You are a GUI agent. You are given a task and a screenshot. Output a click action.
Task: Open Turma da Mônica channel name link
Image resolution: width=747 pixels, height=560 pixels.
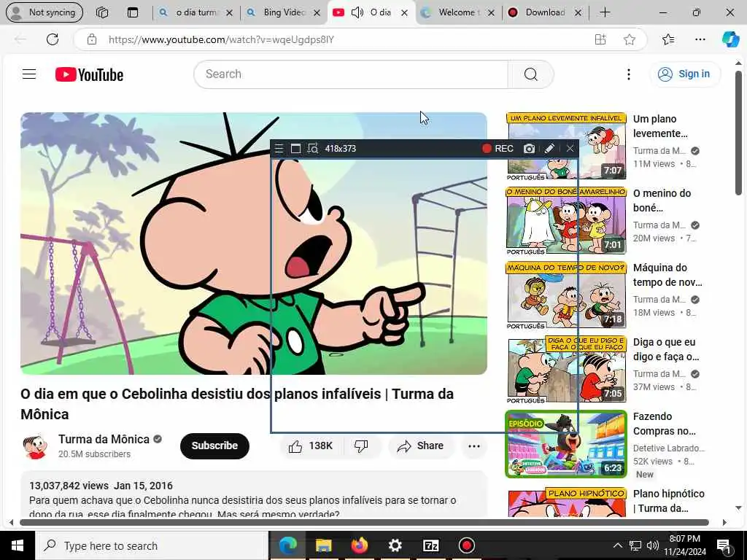click(104, 439)
